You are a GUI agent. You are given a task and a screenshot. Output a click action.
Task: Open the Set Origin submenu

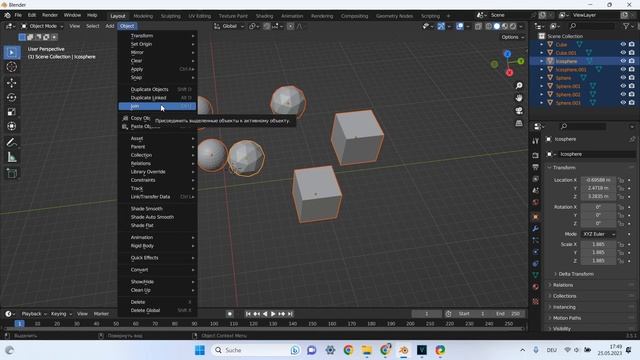point(157,44)
